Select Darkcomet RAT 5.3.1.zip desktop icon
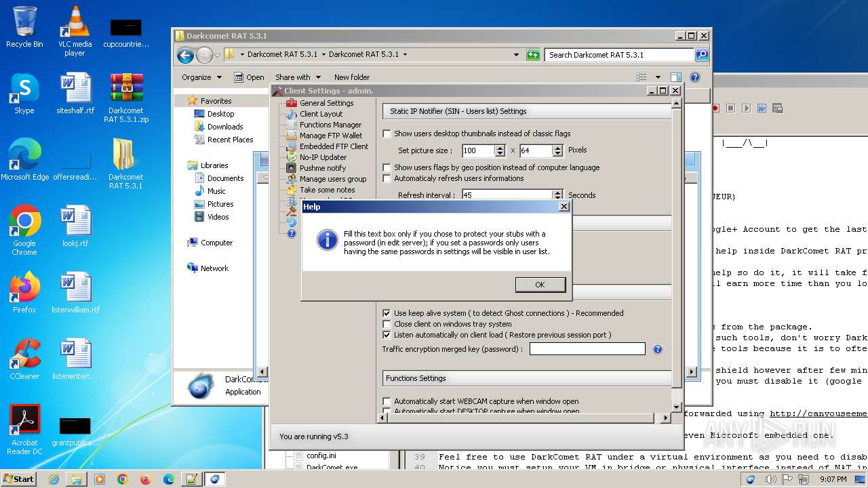The height and width of the screenshot is (488, 868). [x=126, y=98]
